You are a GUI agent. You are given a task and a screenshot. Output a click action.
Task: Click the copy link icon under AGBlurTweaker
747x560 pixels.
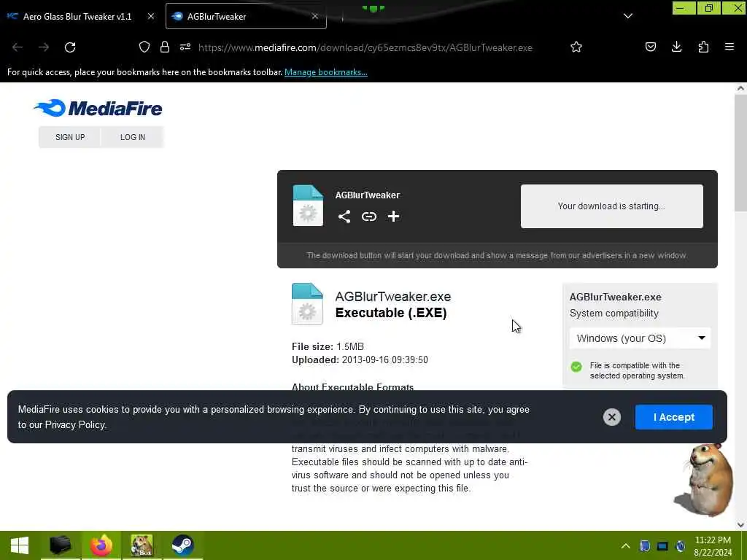[x=369, y=217]
